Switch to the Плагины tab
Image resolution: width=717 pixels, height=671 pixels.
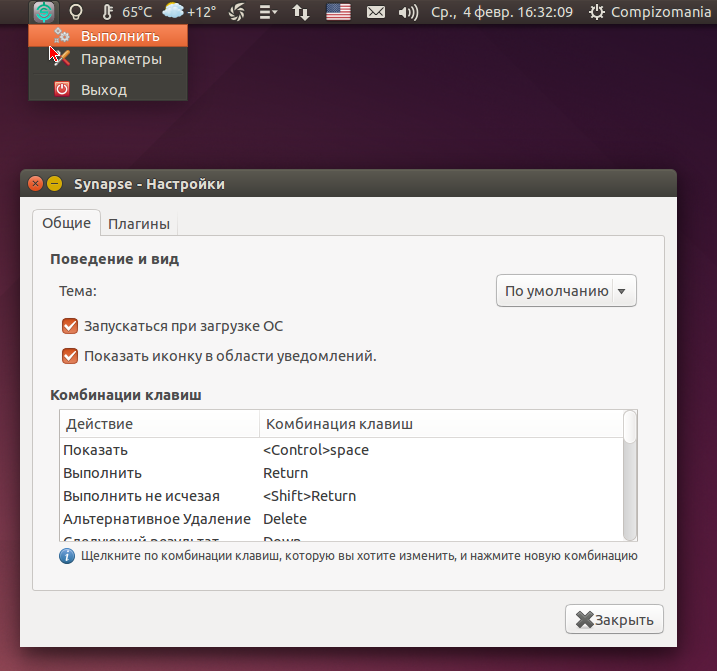[x=139, y=224]
